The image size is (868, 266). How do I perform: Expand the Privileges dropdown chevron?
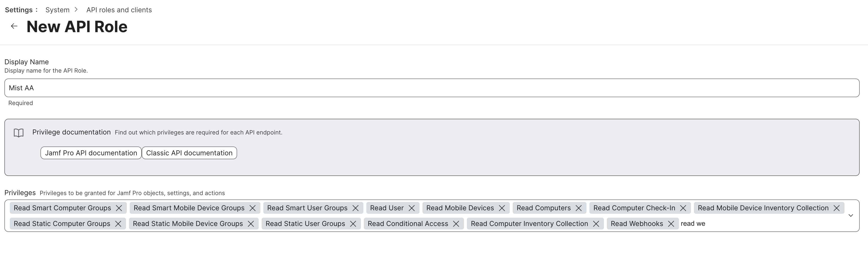click(x=851, y=215)
